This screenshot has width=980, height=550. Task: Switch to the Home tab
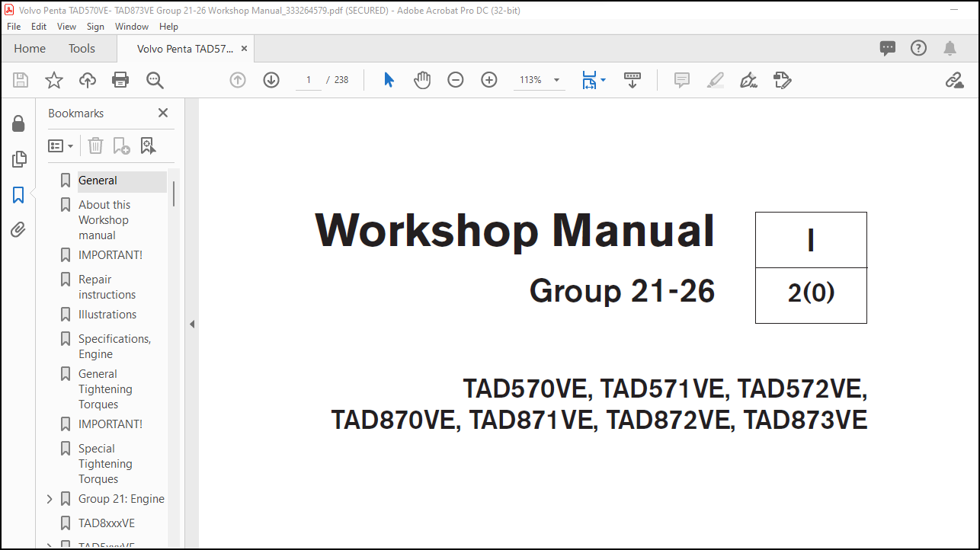[30, 48]
